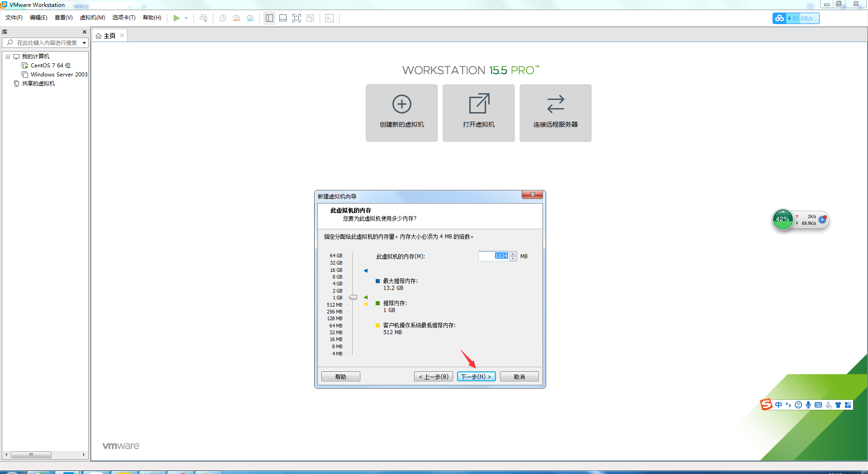
Task: Click the full screen mode icon
Action: coord(297,18)
